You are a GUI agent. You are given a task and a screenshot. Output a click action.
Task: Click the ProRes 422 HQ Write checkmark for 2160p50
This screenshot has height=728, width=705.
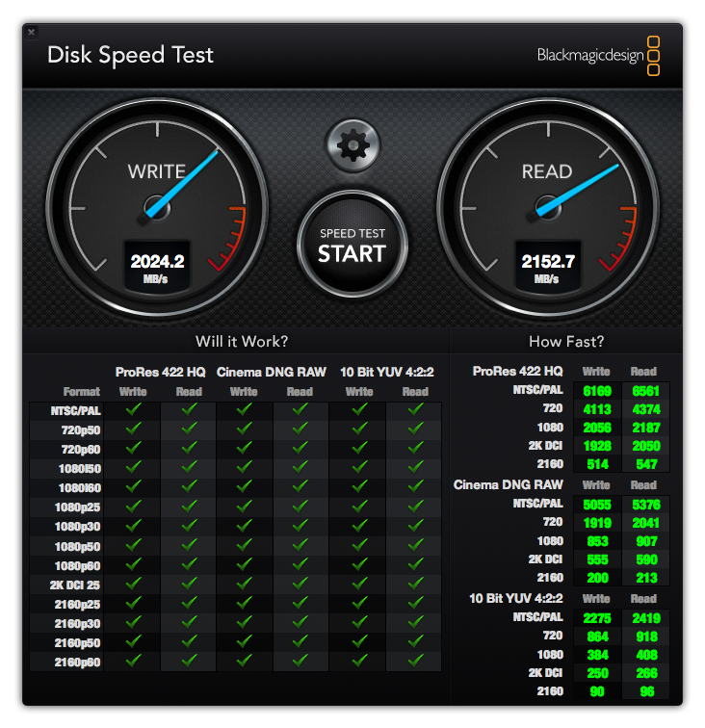[x=133, y=641]
